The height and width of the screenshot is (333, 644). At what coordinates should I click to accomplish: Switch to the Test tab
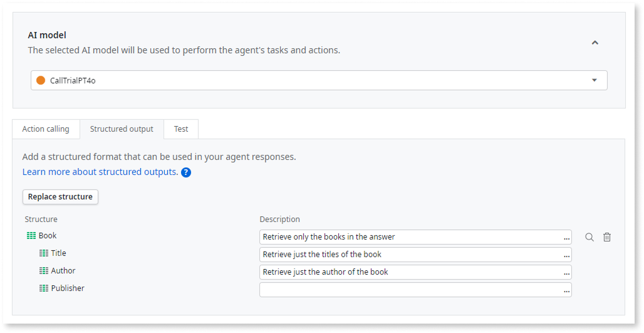pos(181,129)
